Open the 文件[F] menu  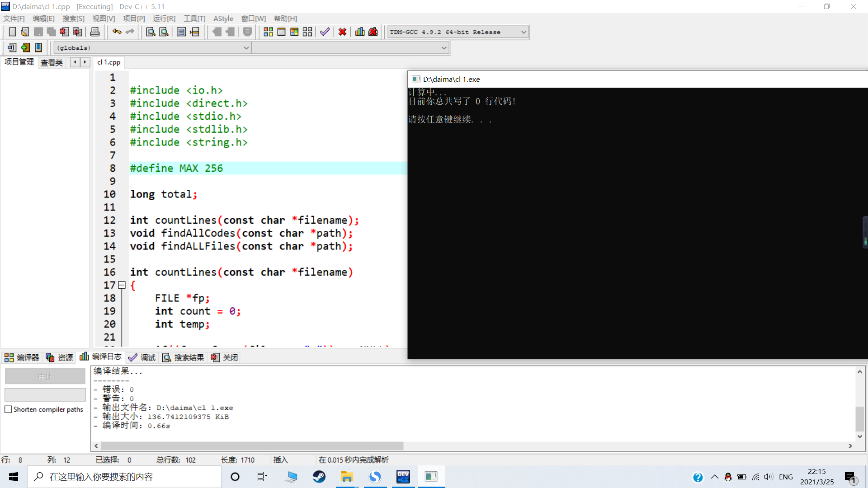tap(14, 19)
